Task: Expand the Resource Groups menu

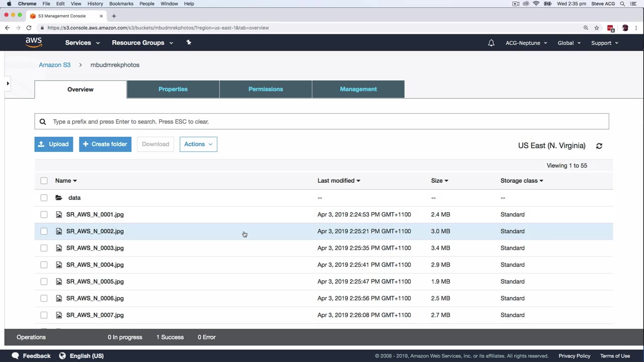Action: coord(142,43)
